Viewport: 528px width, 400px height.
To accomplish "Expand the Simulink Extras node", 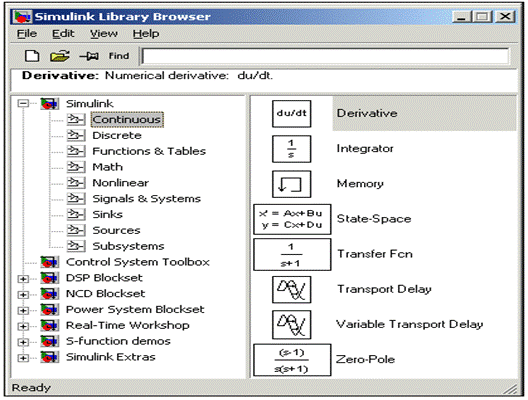I will [23, 358].
